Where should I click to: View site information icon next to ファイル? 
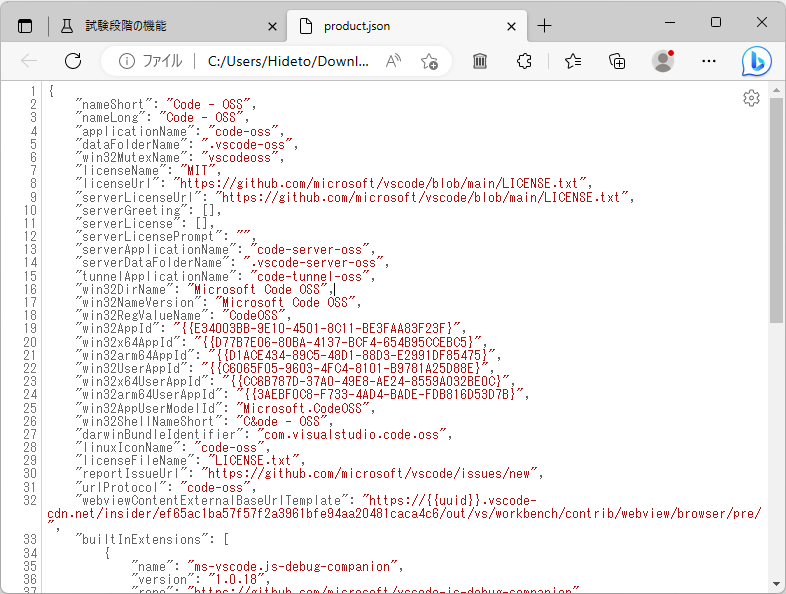point(127,61)
